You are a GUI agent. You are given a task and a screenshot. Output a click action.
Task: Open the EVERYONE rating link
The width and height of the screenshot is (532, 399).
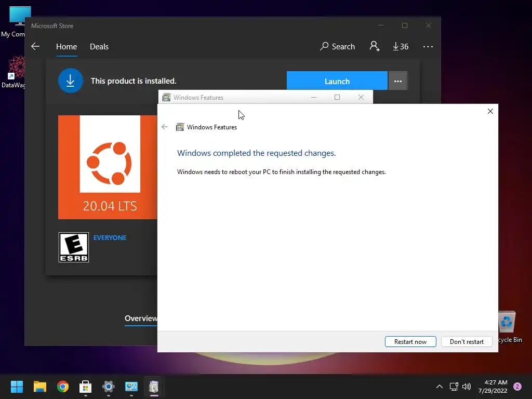(110, 238)
